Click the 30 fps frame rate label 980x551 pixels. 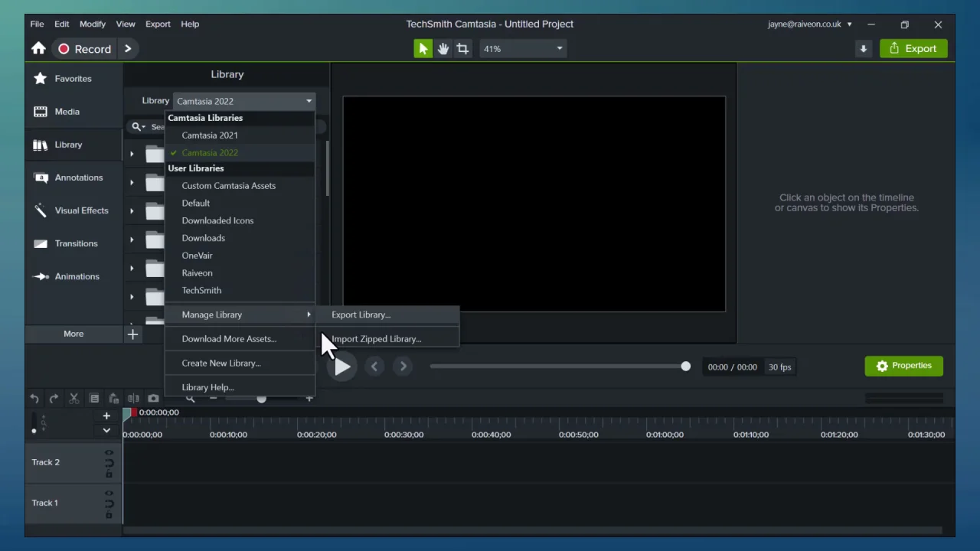point(779,367)
